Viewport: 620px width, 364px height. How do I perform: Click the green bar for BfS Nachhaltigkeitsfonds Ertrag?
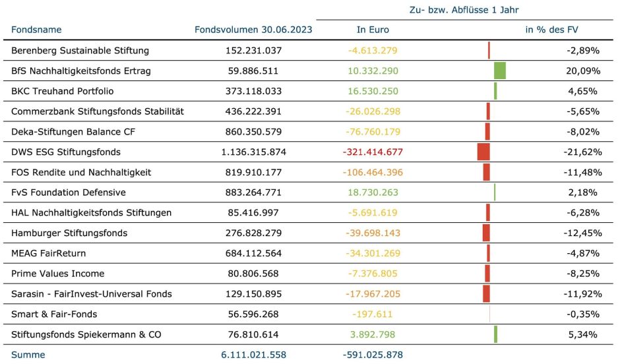point(499,71)
